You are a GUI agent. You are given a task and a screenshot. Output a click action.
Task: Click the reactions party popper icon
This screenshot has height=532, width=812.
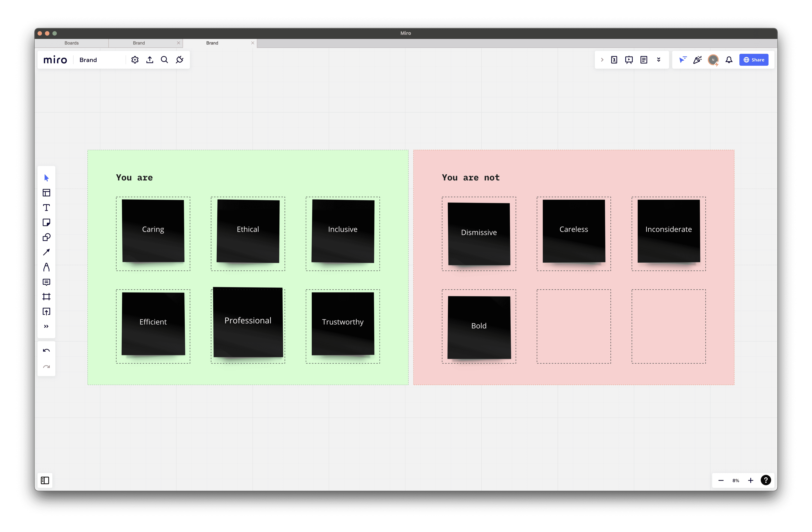pyautogui.click(x=698, y=60)
